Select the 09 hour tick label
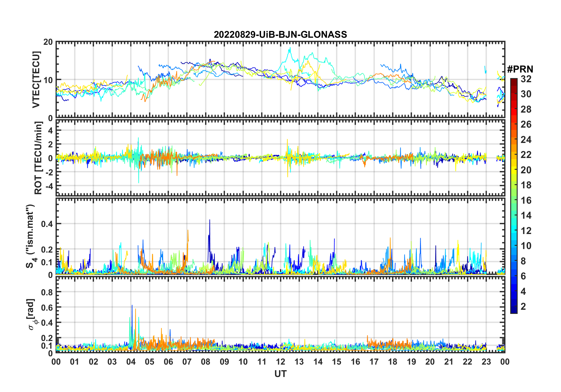 coord(224,362)
